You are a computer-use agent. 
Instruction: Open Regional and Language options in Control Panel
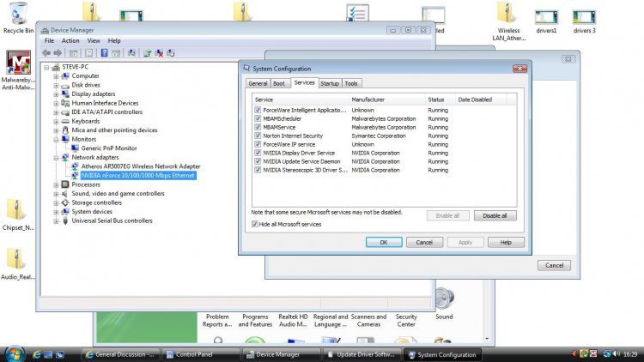click(x=331, y=320)
